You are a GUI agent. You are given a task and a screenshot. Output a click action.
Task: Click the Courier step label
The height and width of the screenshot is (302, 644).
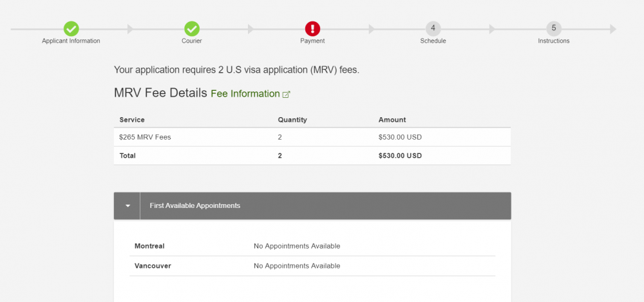192,41
